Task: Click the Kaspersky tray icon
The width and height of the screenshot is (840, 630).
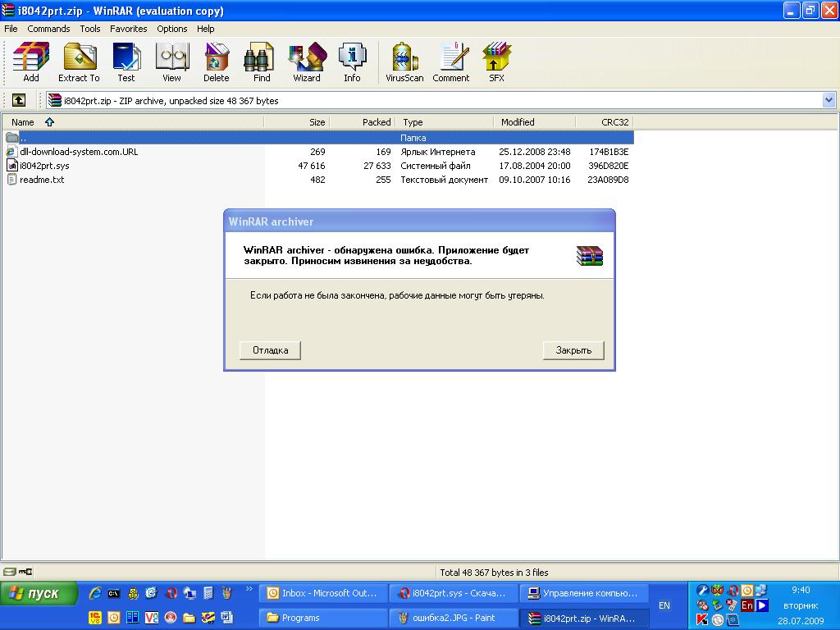Action: [x=702, y=620]
